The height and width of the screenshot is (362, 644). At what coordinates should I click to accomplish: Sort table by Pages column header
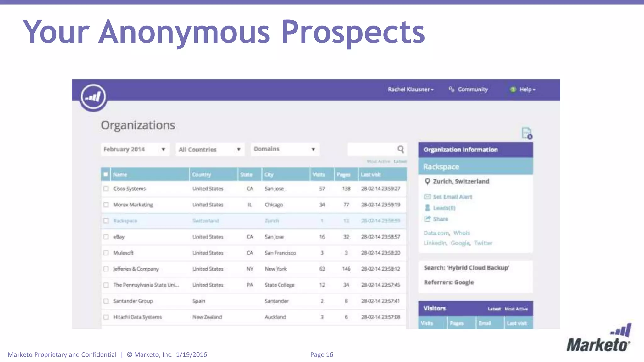[x=346, y=174]
